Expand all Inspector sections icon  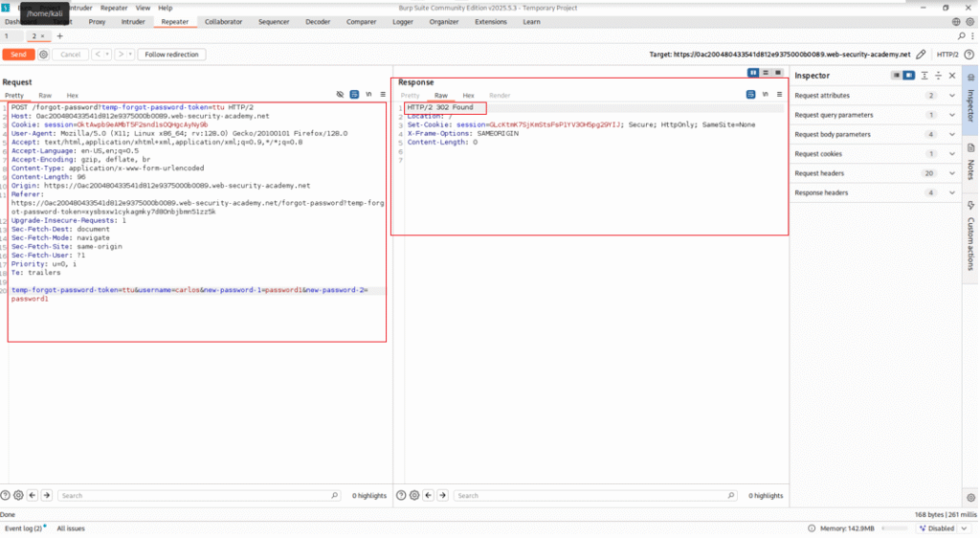tap(924, 76)
